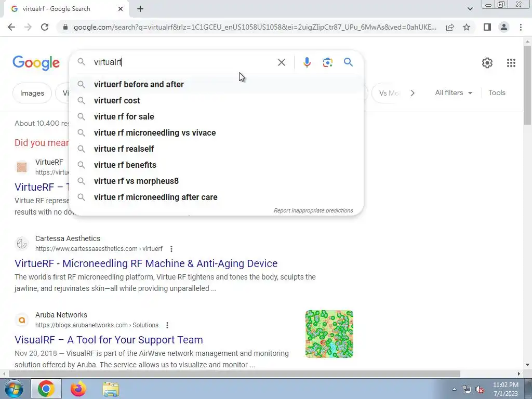The height and width of the screenshot is (399, 532).
Task: Click the blogs.arubanetworks.com URL text
Action: (x=97, y=325)
